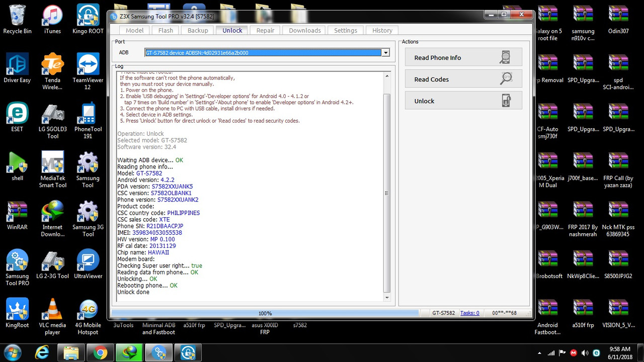644x362 pixels.
Task: Select the LG SGOLD3 Tool shortcut
Action: pos(52,121)
